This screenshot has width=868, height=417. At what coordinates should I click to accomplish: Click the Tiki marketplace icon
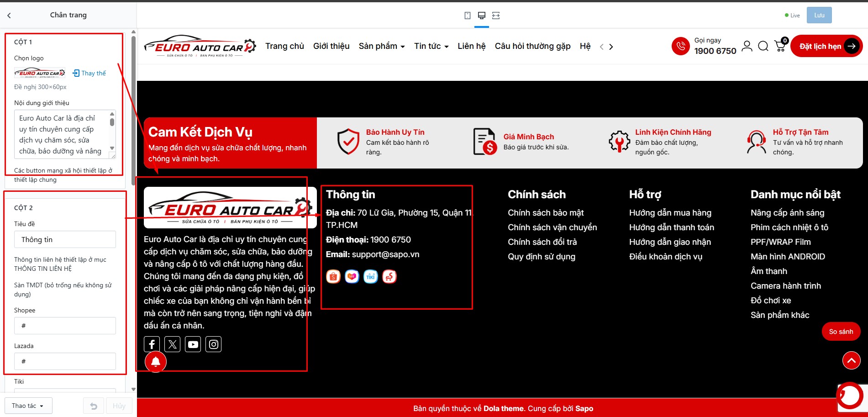371,276
